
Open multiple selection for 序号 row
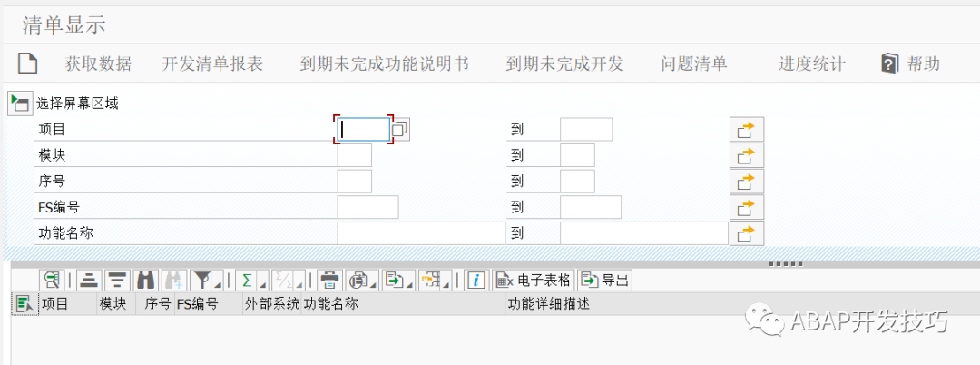[x=747, y=182]
